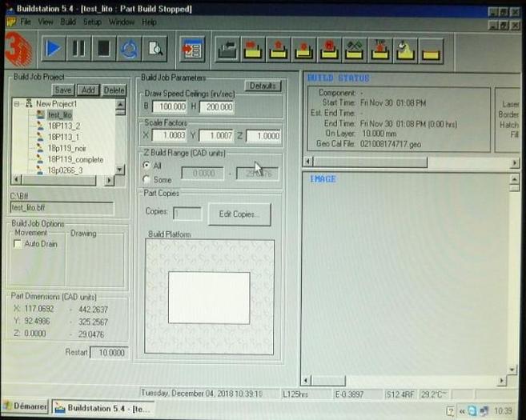Click the dark tray icon with left arrow
526x420 pixels.
point(227,50)
